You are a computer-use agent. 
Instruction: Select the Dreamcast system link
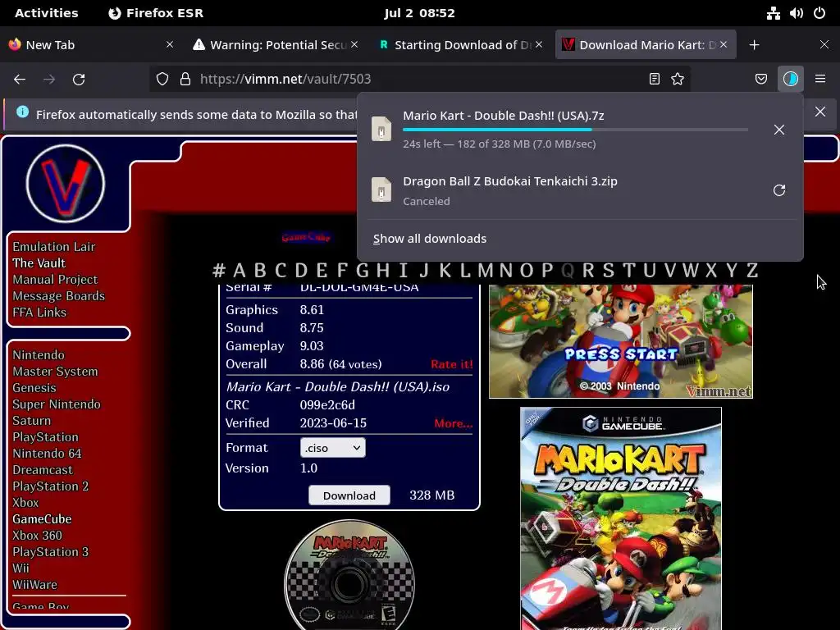coord(43,470)
